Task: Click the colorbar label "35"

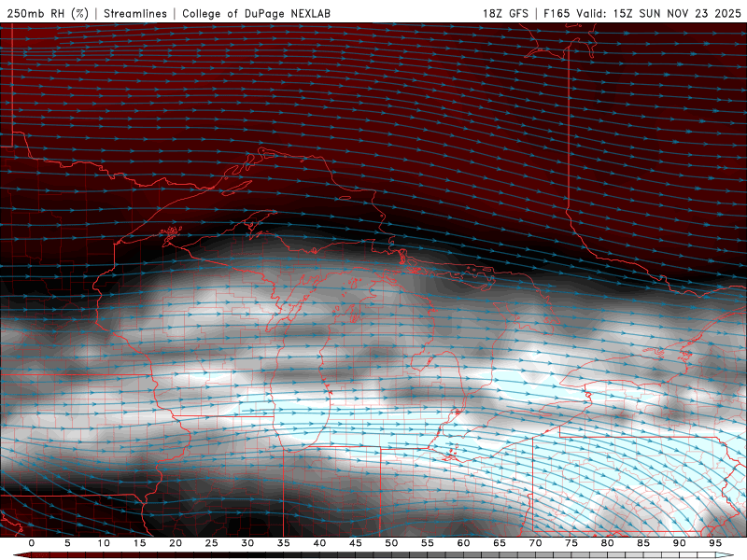Action: (x=284, y=543)
